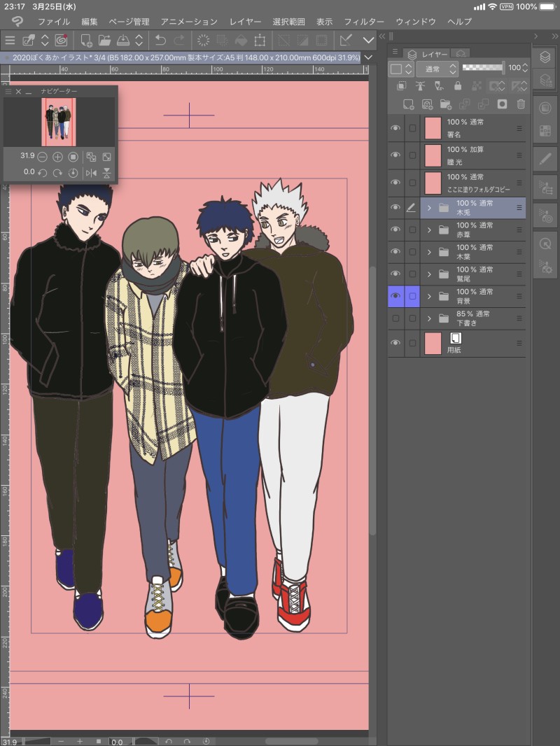
Task: Check the select box on the 下書き folder
Action: pyautogui.click(x=412, y=318)
